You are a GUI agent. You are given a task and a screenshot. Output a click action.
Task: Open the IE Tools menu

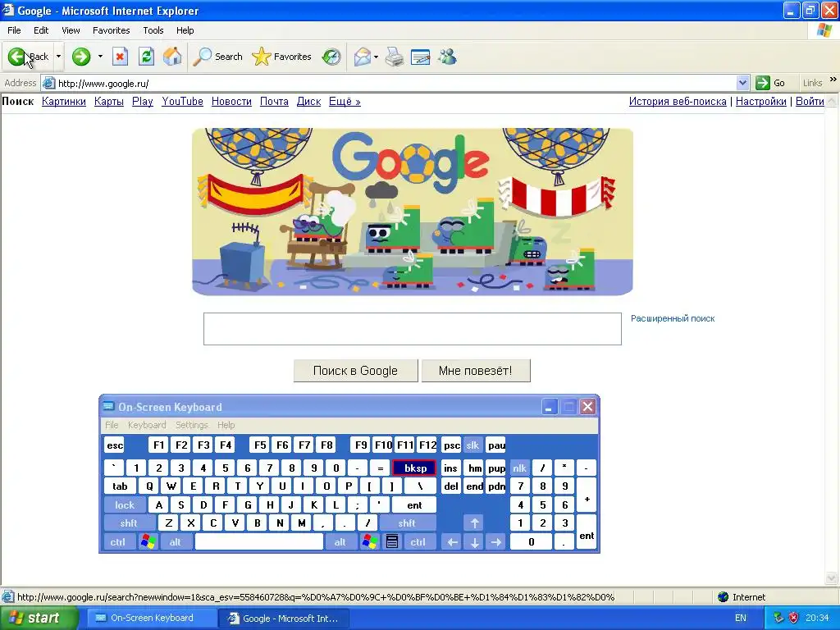[153, 30]
